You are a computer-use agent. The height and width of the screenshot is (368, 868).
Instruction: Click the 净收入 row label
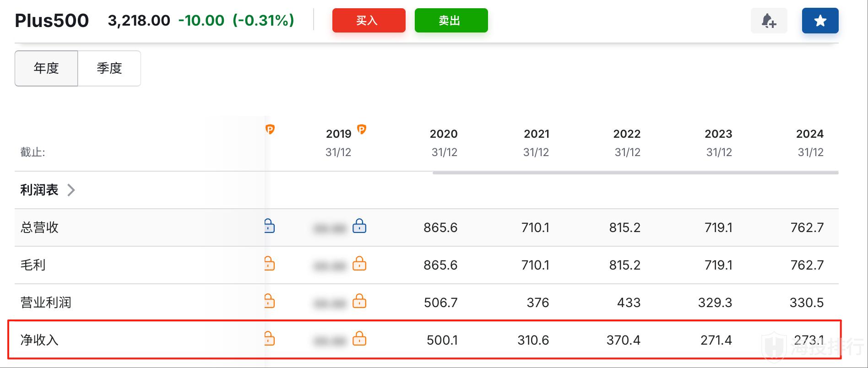pyautogui.click(x=39, y=340)
